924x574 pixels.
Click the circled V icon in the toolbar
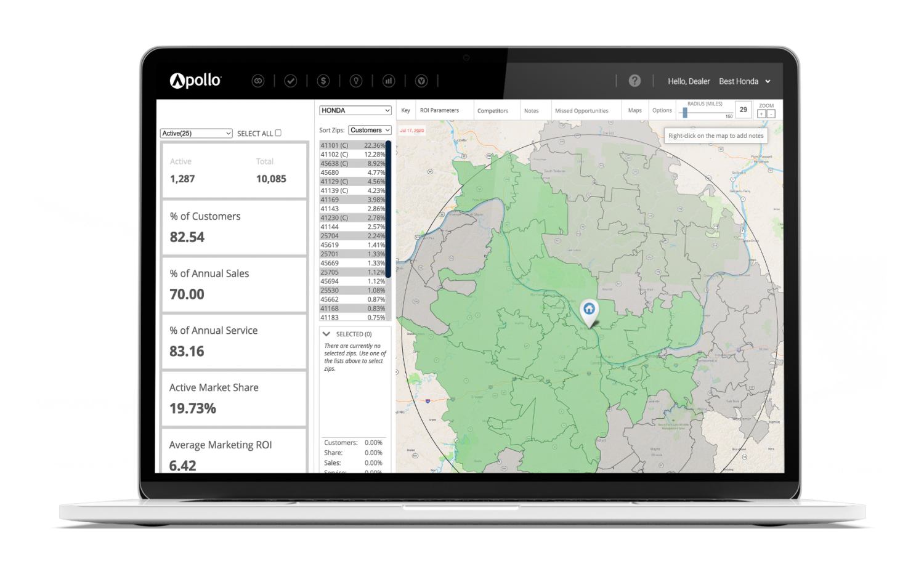pos(421,81)
